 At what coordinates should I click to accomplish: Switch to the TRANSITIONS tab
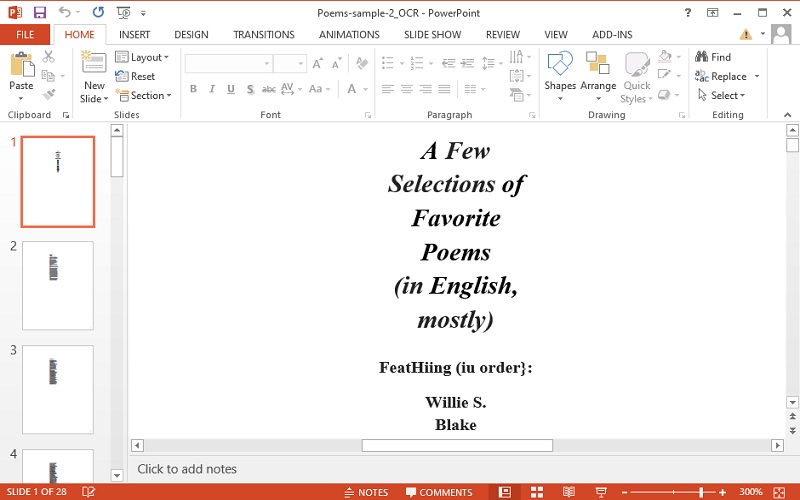264,34
